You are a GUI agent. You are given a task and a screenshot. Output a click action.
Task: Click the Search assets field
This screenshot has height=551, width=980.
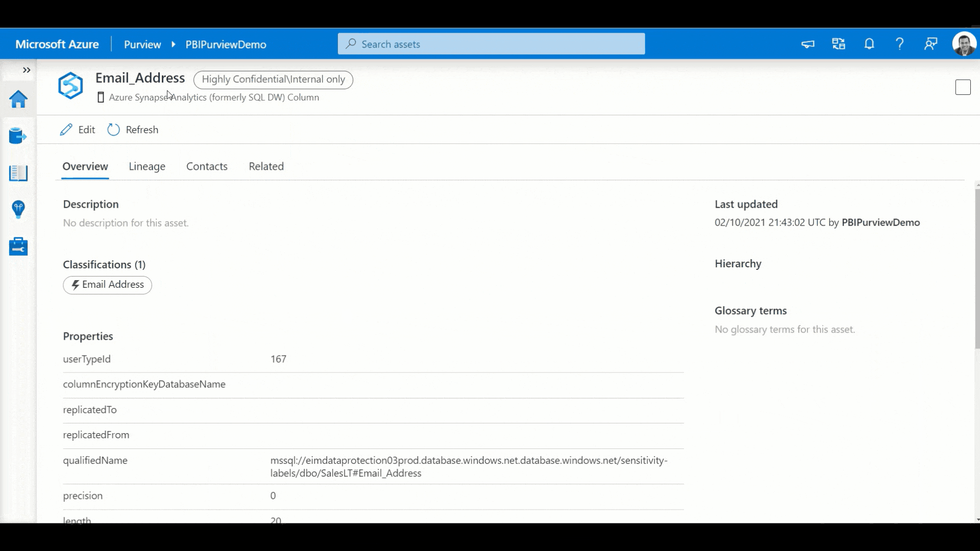pyautogui.click(x=491, y=44)
